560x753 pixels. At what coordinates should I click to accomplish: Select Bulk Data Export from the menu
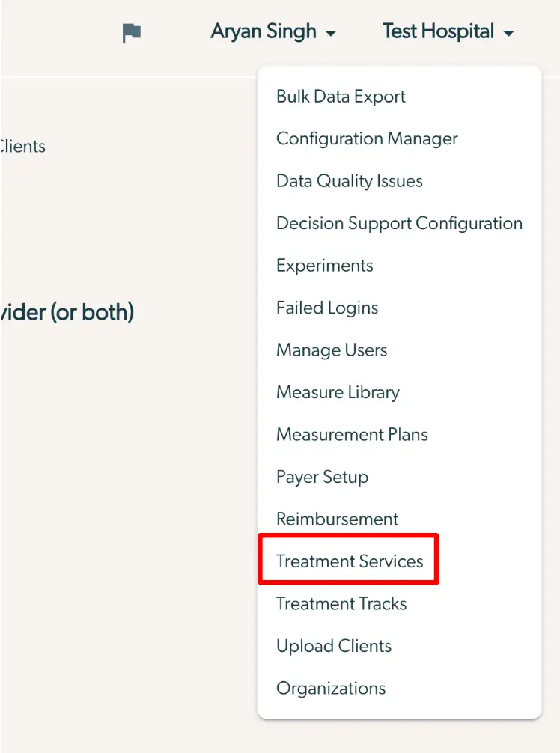click(341, 96)
